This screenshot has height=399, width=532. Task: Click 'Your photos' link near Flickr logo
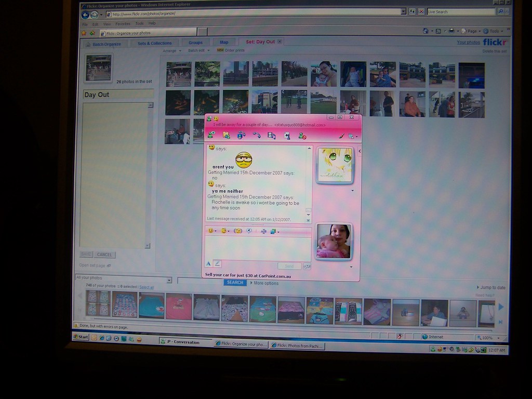(x=468, y=43)
